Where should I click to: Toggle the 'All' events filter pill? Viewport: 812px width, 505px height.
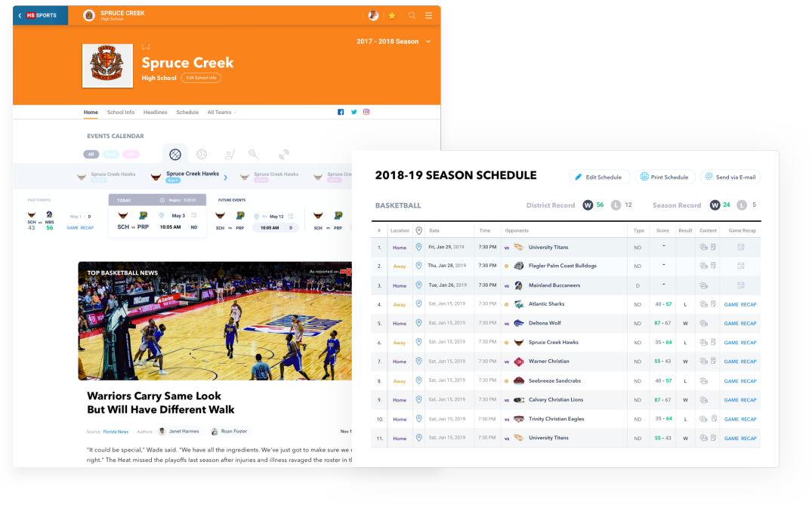[91, 154]
